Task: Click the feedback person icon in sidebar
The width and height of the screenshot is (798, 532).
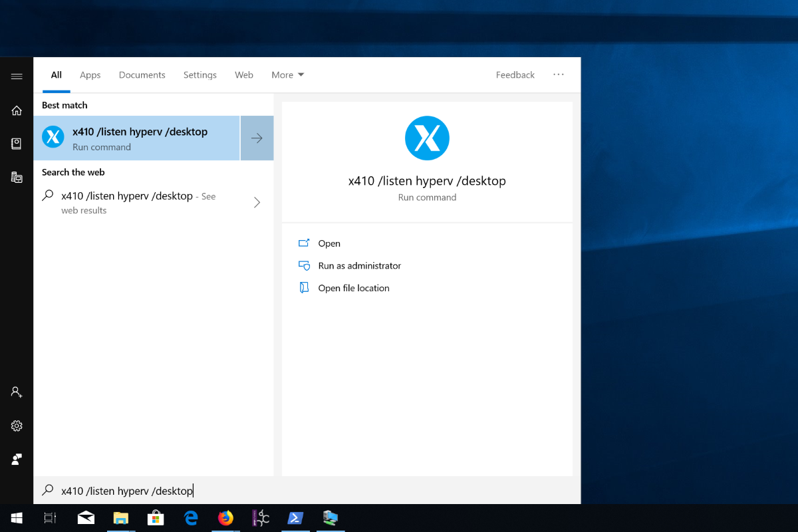Action: tap(17, 459)
